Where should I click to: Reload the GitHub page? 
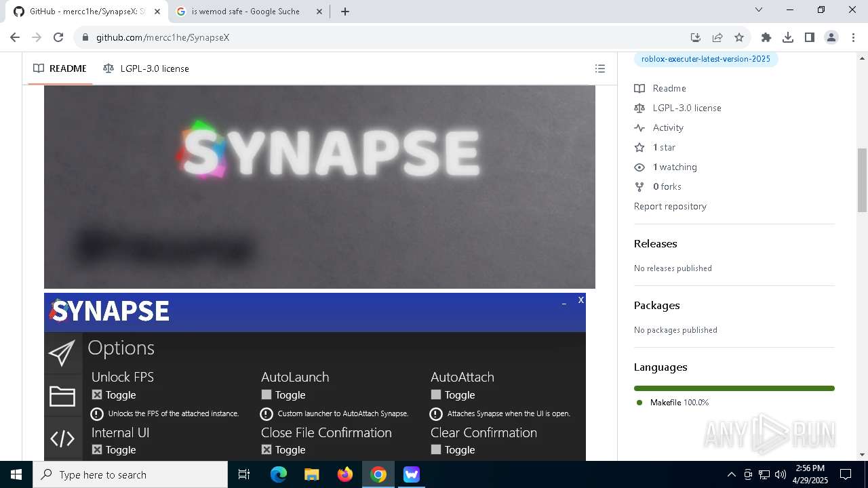tap(58, 37)
